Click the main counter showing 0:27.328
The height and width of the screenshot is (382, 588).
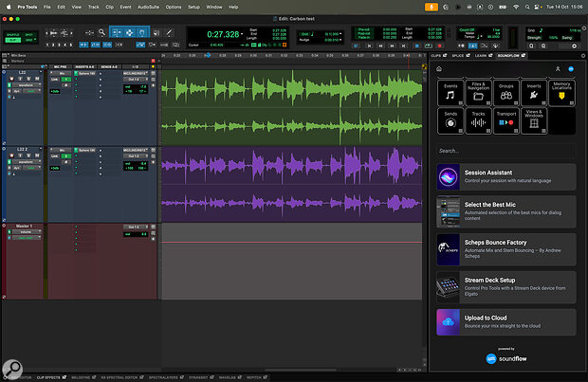(x=223, y=34)
